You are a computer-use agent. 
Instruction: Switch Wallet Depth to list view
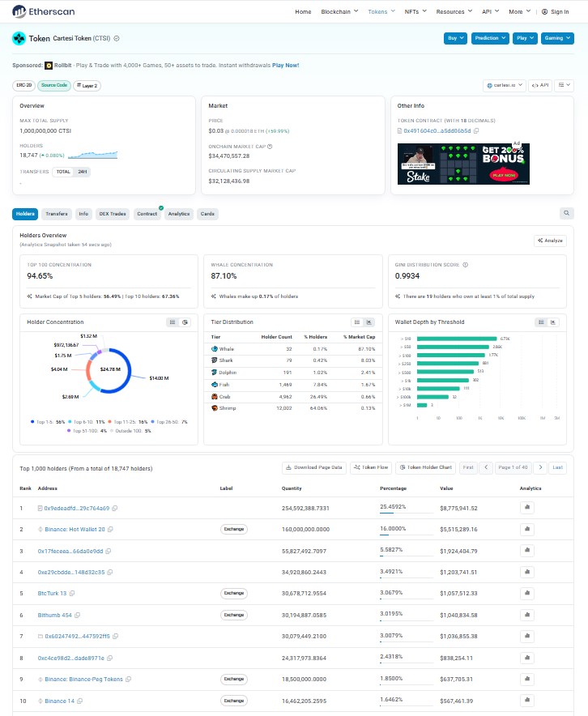[x=540, y=322]
